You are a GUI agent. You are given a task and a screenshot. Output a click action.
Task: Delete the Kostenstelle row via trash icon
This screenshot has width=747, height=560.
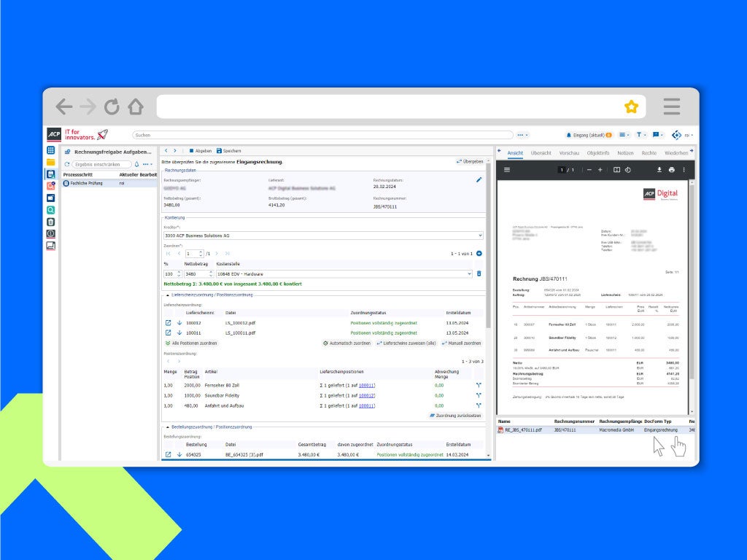coord(479,273)
